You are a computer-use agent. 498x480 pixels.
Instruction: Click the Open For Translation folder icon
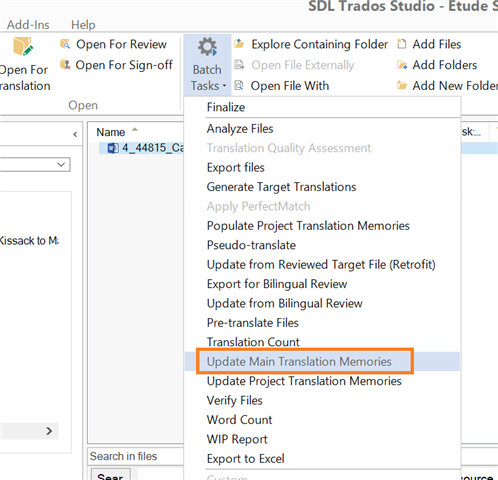pyautogui.click(x=23, y=46)
